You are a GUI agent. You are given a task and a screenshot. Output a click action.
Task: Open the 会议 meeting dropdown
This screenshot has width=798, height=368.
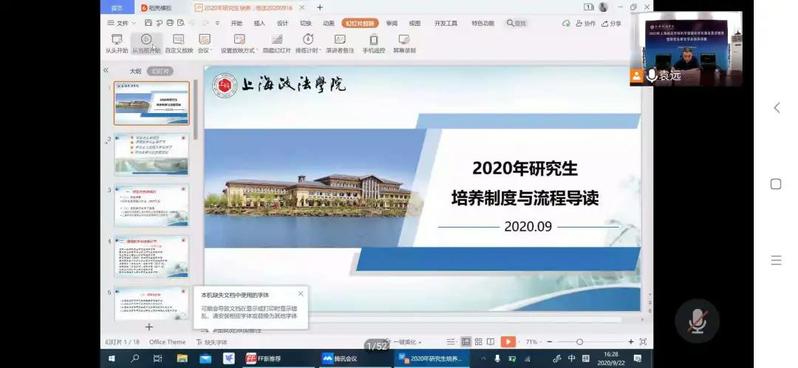tap(205, 44)
